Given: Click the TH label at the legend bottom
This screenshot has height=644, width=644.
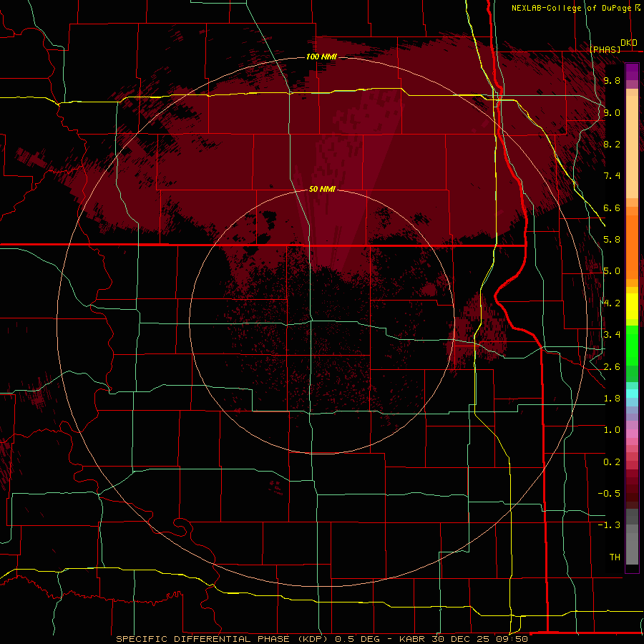Looking at the screenshot, I should pyautogui.click(x=615, y=557).
